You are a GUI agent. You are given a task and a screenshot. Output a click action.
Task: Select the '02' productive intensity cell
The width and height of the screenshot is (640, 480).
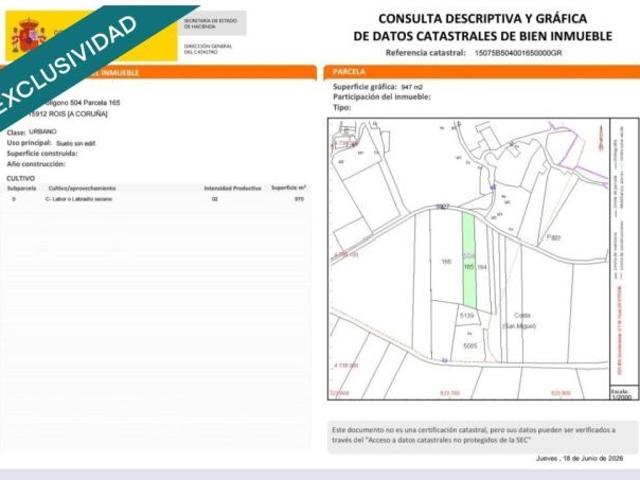tap(215, 199)
